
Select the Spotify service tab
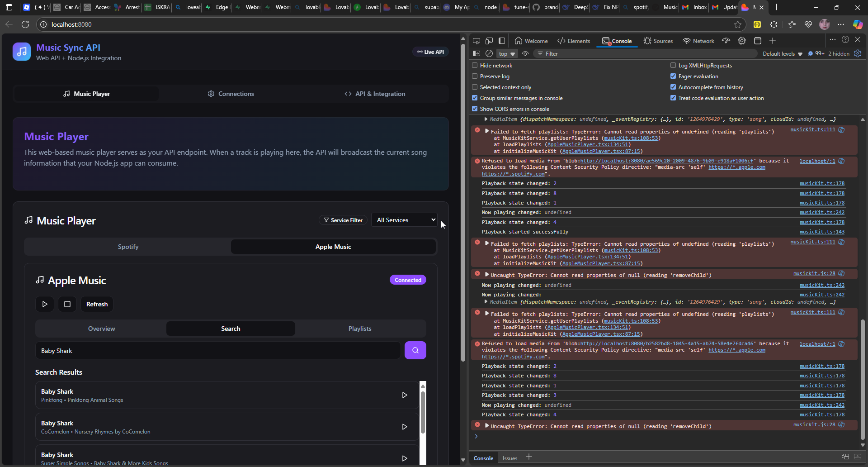coord(128,247)
